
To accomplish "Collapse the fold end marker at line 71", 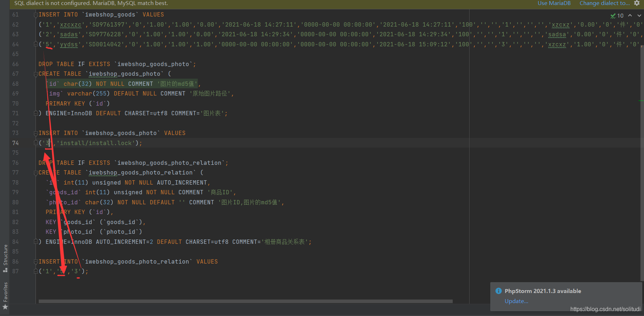I will pyautogui.click(x=36, y=113).
